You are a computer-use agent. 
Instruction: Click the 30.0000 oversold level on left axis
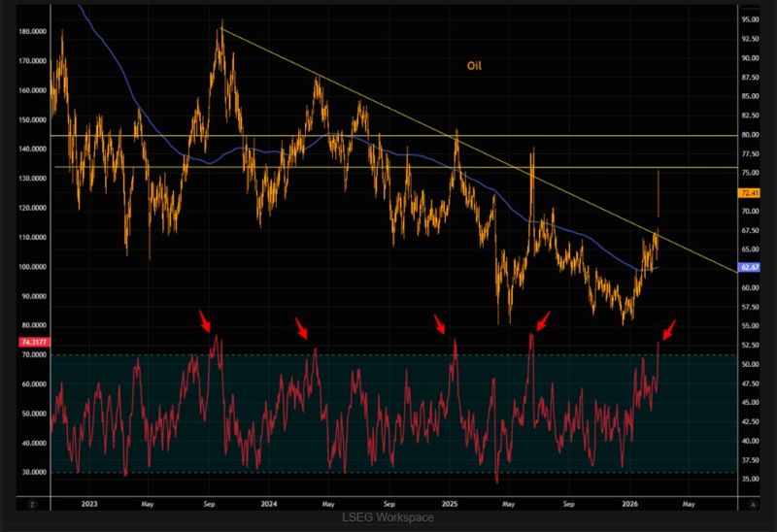pyautogui.click(x=34, y=473)
